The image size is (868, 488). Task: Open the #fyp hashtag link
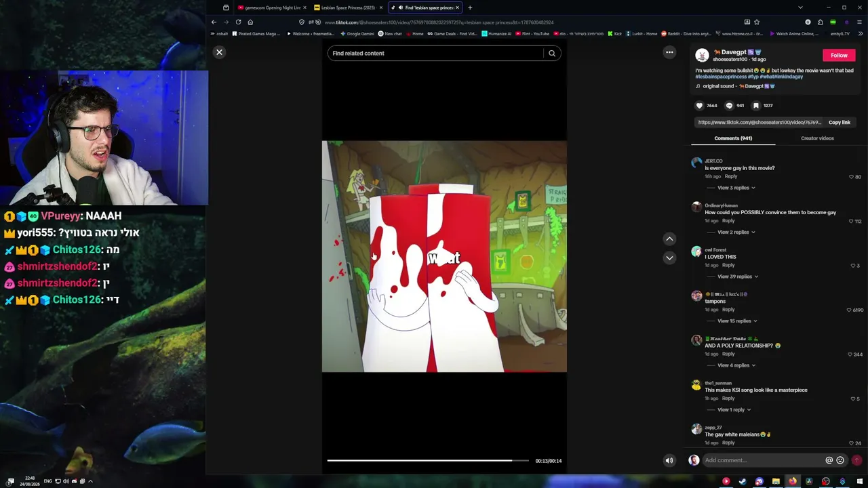pos(753,77)
